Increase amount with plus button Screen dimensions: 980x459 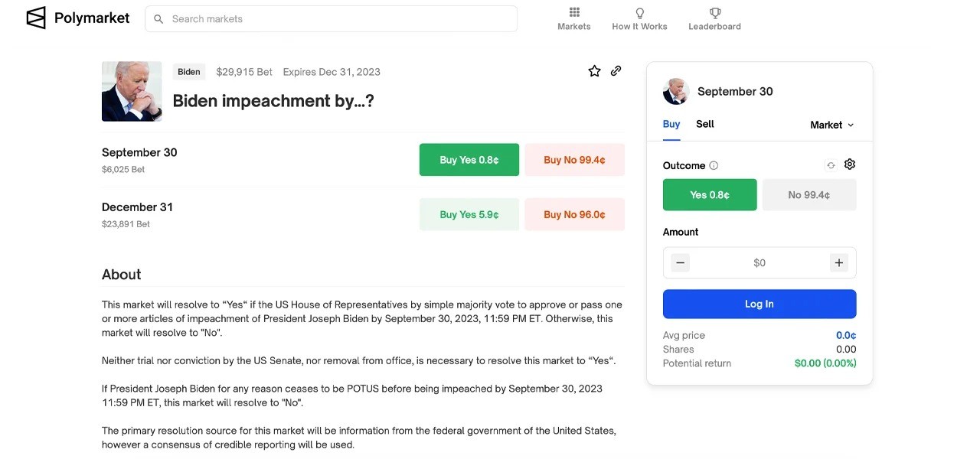(x=839, y=262)
